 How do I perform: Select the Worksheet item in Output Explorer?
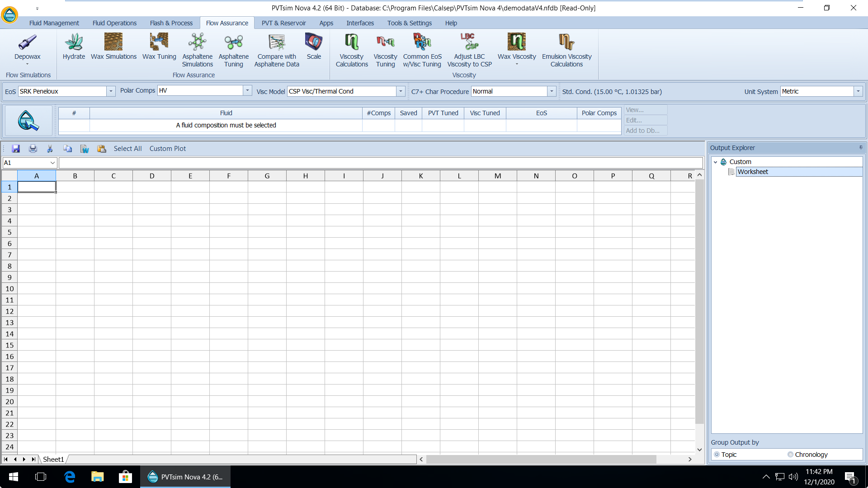tap(753, 172)
